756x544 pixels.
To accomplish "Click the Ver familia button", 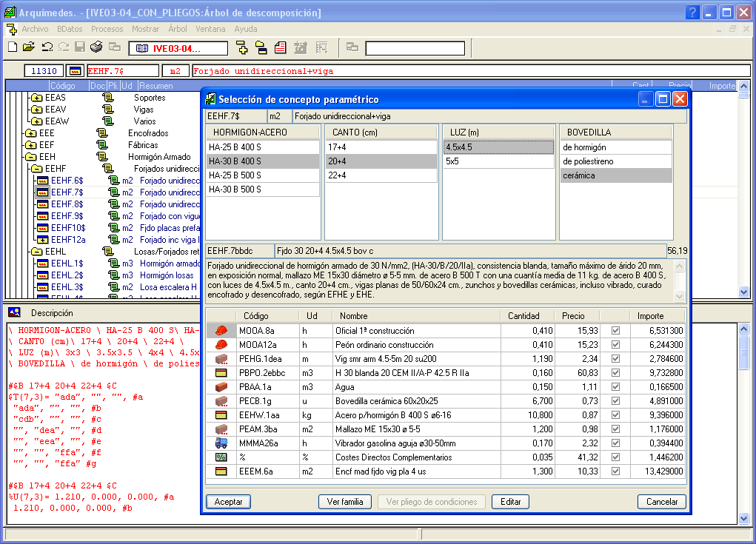I will [x=344, y=502].
